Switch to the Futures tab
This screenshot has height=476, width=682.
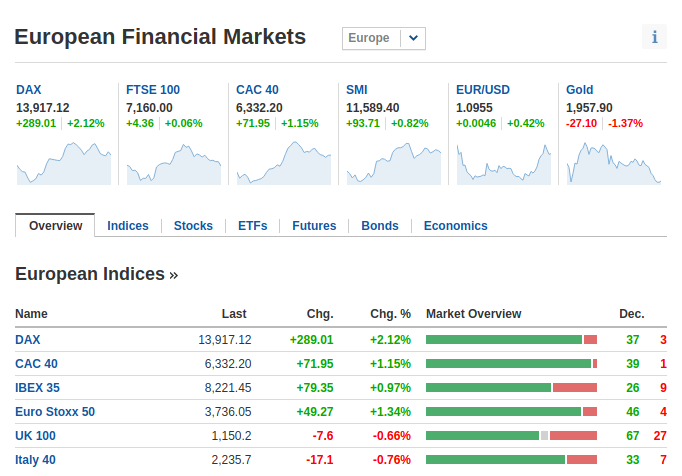tap(314, 226)
